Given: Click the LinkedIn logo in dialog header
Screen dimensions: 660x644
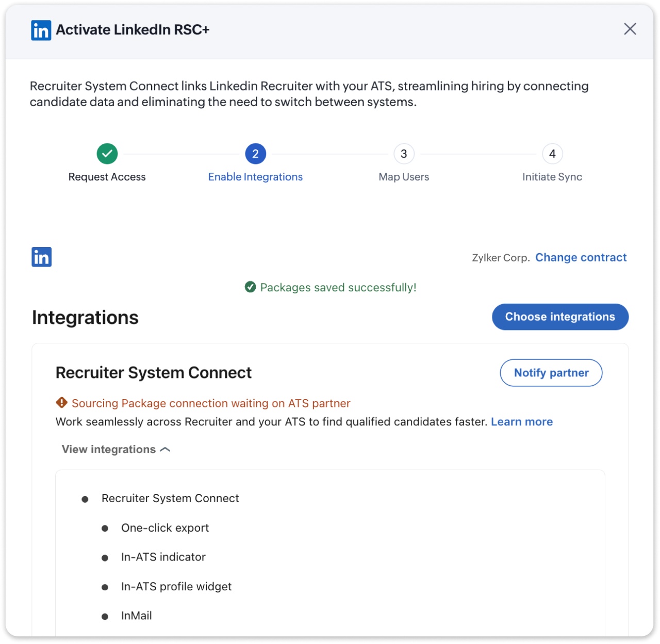Looking at the screenshot, I should (x=41, y=30).
